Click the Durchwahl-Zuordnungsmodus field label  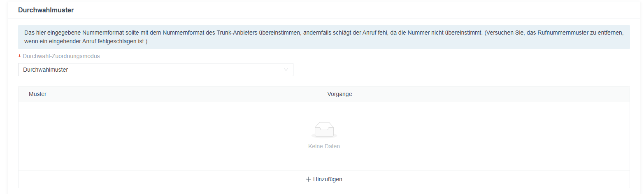tap(61, 56)
